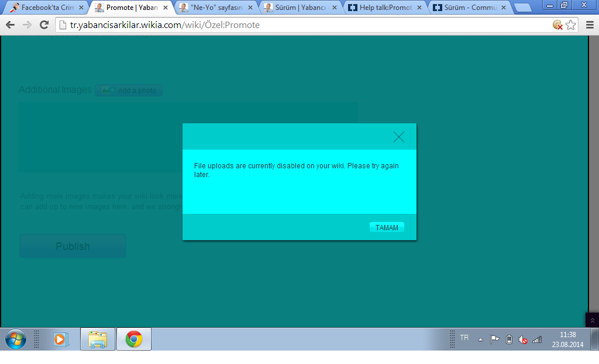Launch Windows Media Player from taskbar
Screen dimensions: 599x364
click(60, 339)
